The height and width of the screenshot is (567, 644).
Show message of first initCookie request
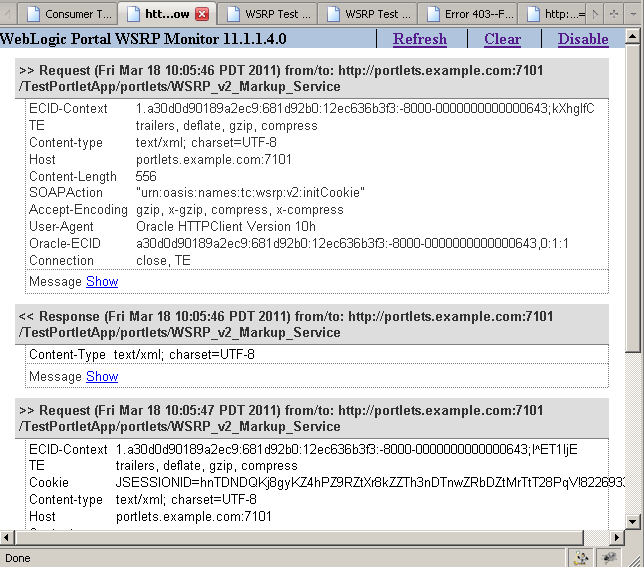pos(102,282)
